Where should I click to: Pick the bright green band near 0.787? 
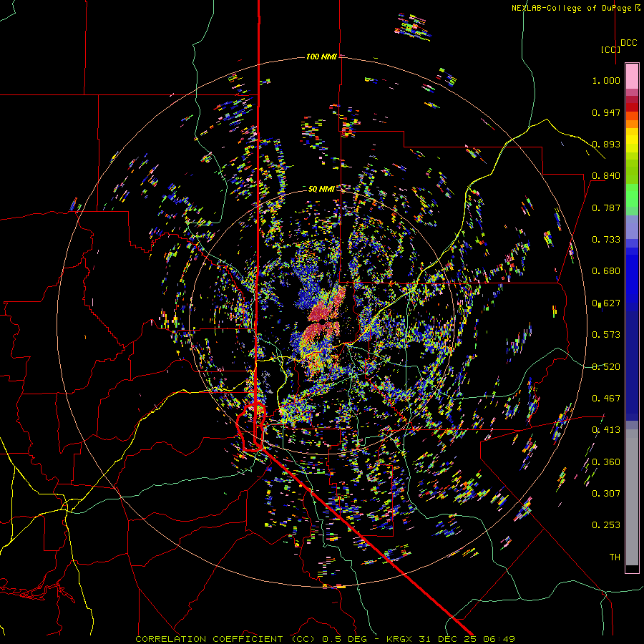click(632, 195)
